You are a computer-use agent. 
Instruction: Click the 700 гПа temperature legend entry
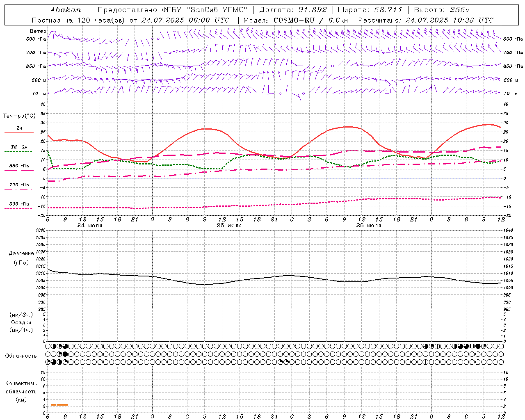(x=19, y=185)
